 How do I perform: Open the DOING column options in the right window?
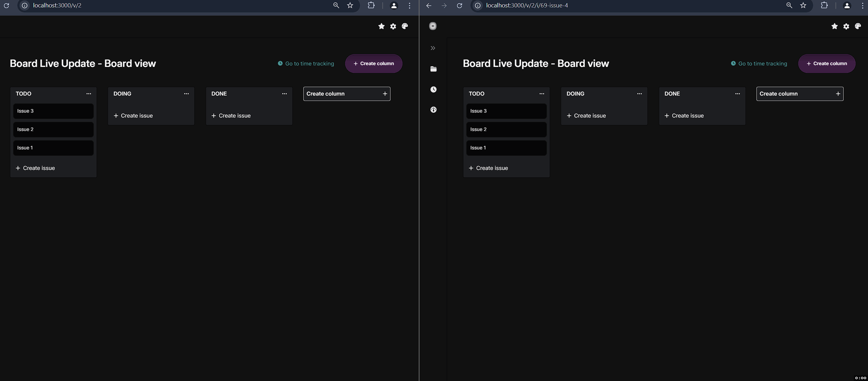(x=639, y=93)
